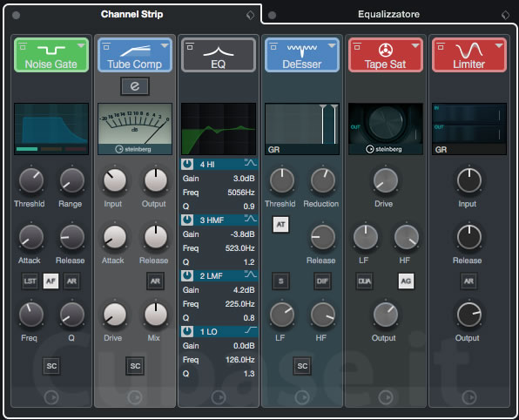This screenshot has height=420, width=519.
Task: Click the round dot left of Equalizzatore
Action: coord(272,15)
